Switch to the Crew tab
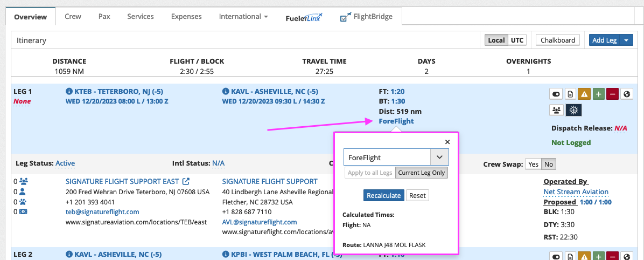 [x=73, y=17]
